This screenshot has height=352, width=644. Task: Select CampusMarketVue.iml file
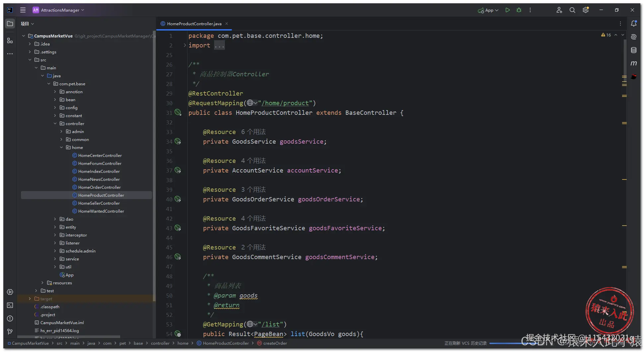pos(62,322)
